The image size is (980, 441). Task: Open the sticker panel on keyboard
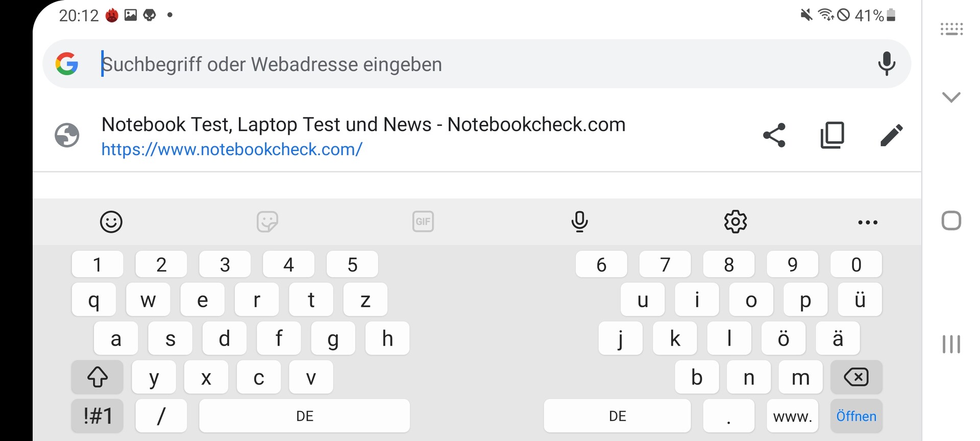(x=267, y=222)
